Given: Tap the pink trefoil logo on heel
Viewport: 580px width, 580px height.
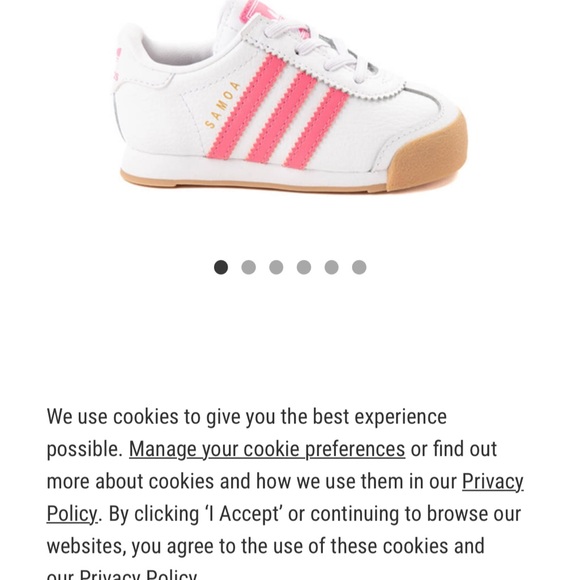Looking at the screenshot, I should point(118,64).
